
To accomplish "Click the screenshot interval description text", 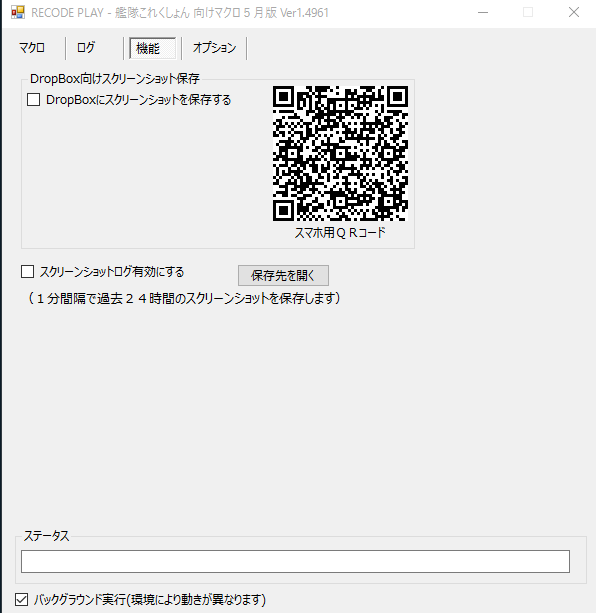I will point(184,299).
